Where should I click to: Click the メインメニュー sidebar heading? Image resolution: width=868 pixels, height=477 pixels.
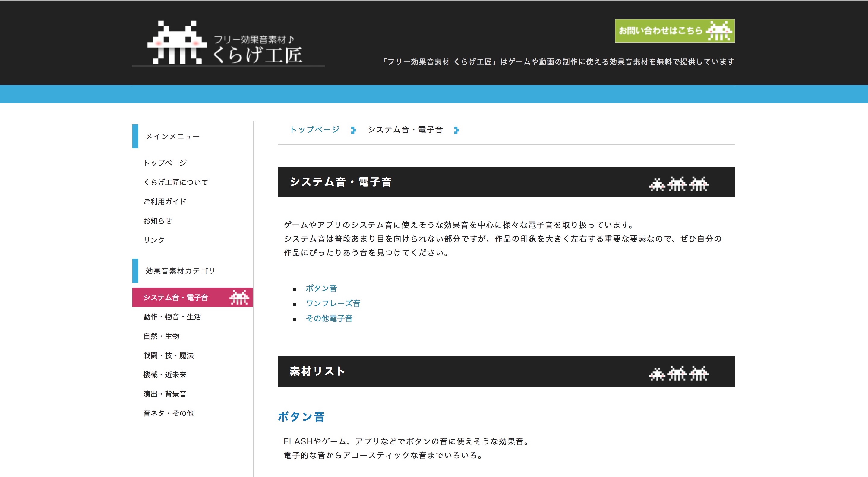click(172, 136)
